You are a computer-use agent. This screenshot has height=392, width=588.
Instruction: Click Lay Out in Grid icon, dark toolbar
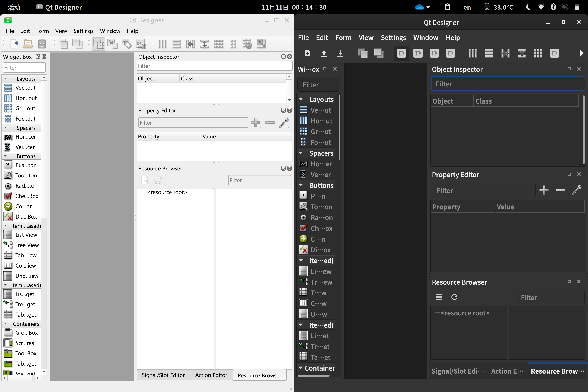tap(538, 53)
